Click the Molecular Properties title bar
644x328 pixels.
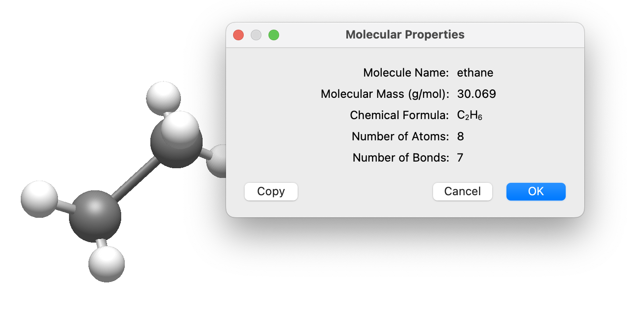click(x=405, y=35)
